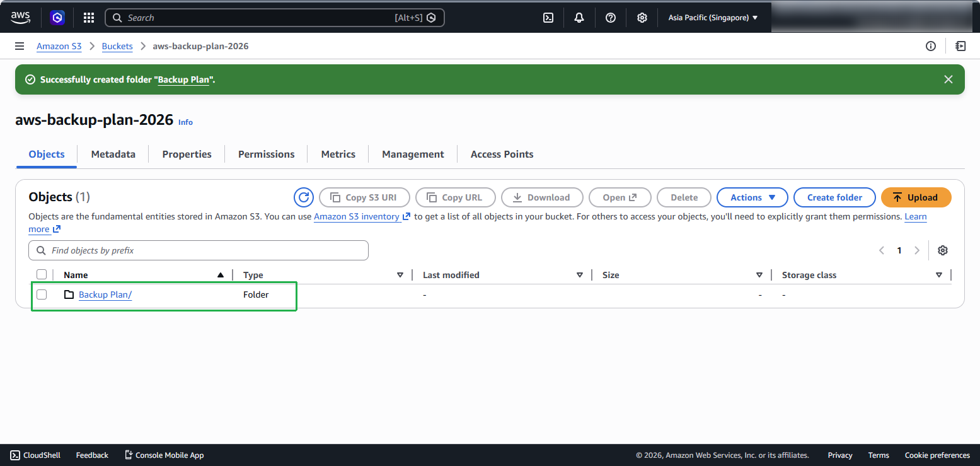
Task: Switch to the Metrics tab
Action: (x=338, y=154)
